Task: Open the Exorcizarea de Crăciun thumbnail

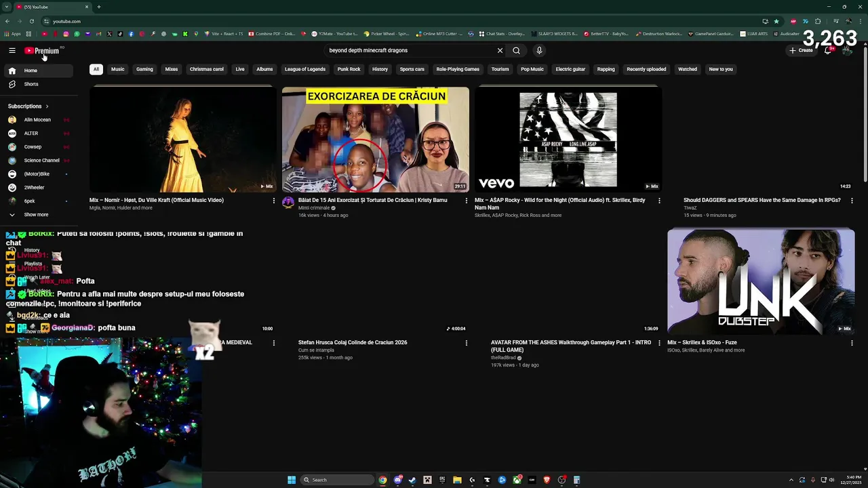Action: 376,140
